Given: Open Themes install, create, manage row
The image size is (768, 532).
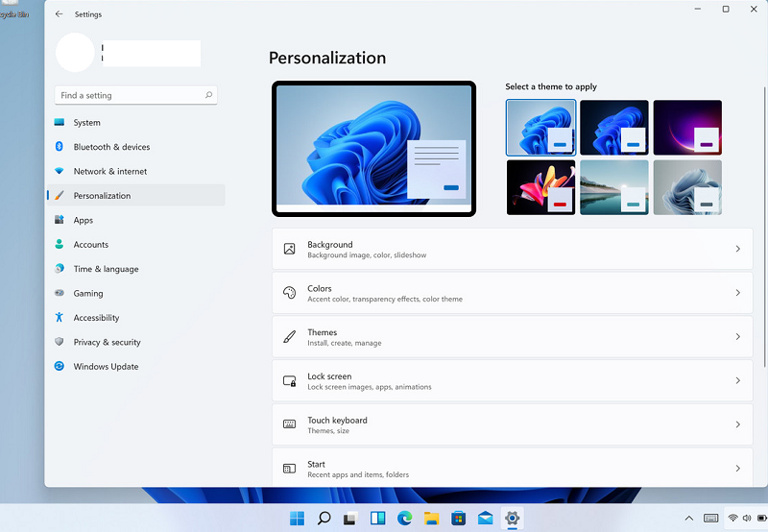Looking at the screenshot, I should coord(513,336).
